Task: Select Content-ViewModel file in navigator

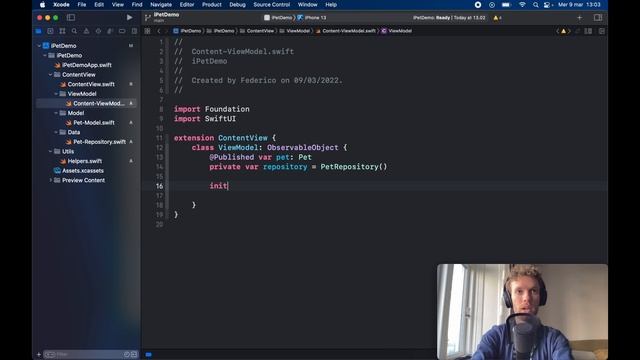Action: (87, 103)
